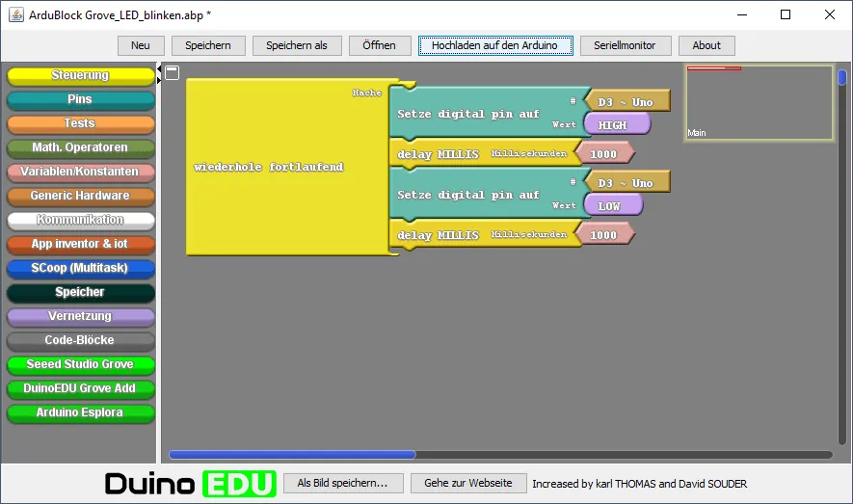This screenshot has width=853, height=504.
Task: Click Gehe zur Webseite link button
Action: (468, 483)
